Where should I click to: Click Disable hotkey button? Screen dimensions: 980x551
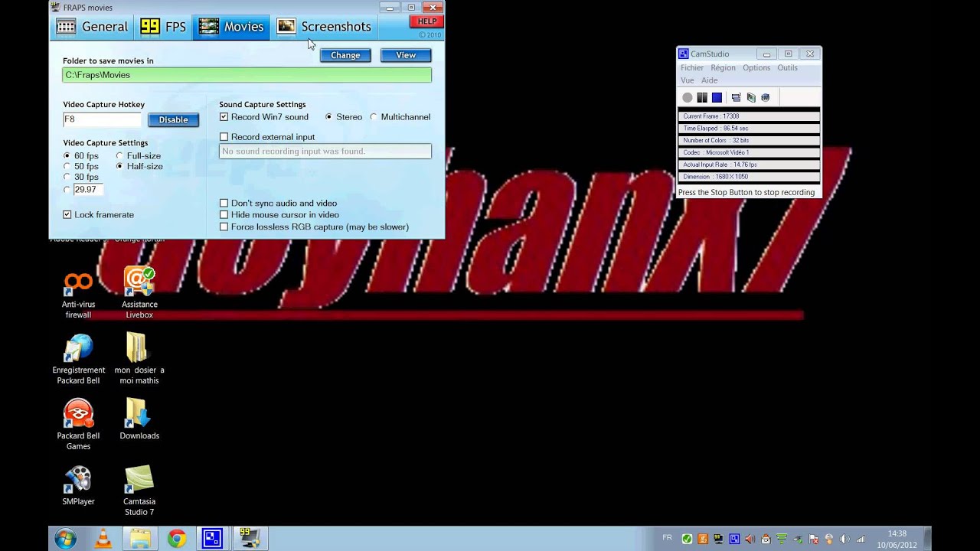(173, 120)
